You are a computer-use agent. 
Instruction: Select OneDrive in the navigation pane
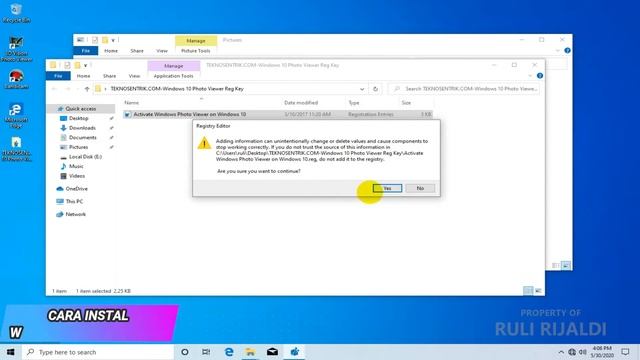tap(76, 189)
